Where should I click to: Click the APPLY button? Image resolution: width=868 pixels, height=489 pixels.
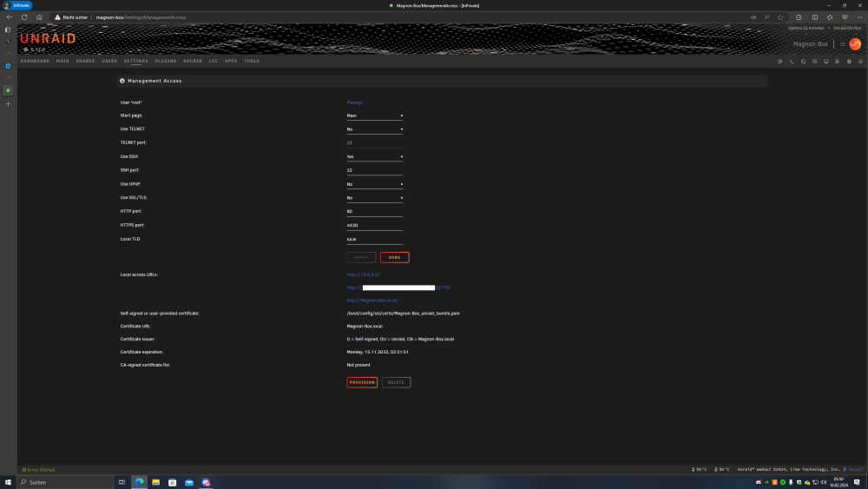(x=361, y=257)
